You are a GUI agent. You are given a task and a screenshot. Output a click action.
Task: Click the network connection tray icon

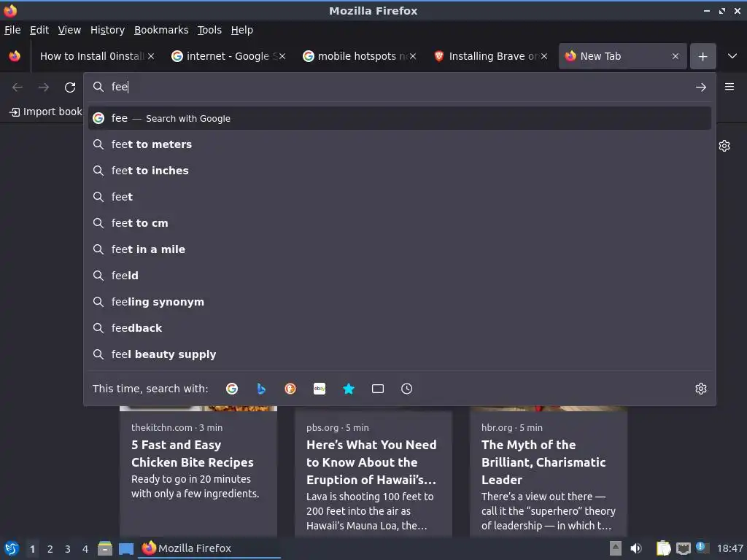(x=683, y=548)
